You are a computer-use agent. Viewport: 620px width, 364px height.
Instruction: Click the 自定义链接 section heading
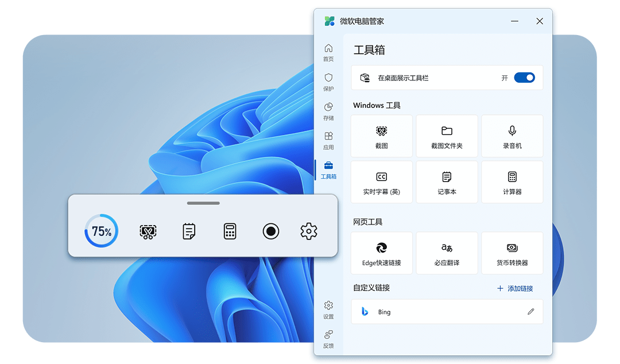coord(371,288)
